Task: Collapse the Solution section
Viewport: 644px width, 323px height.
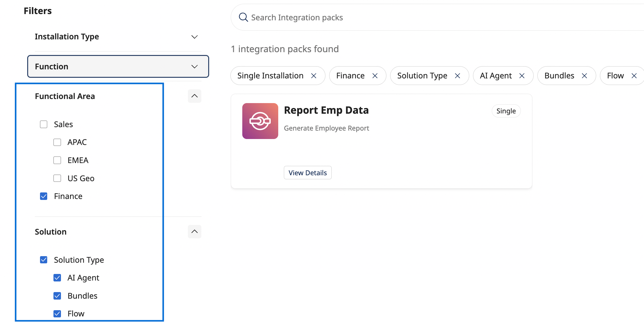Action: click(194, 231)
